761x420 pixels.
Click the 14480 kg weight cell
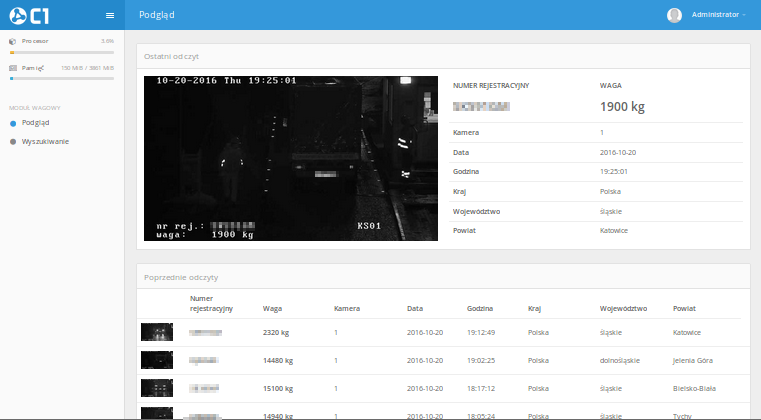278,361
